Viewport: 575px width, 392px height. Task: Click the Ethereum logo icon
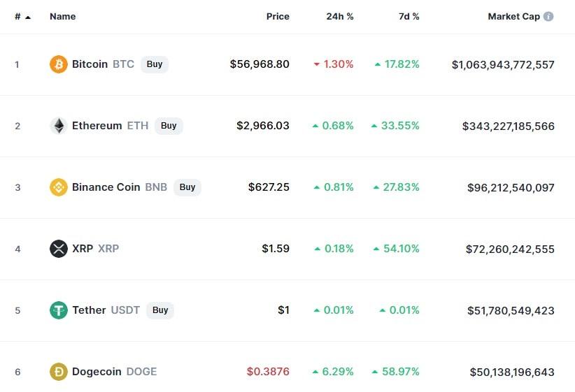pyautogui.click(x=59, y=126)
